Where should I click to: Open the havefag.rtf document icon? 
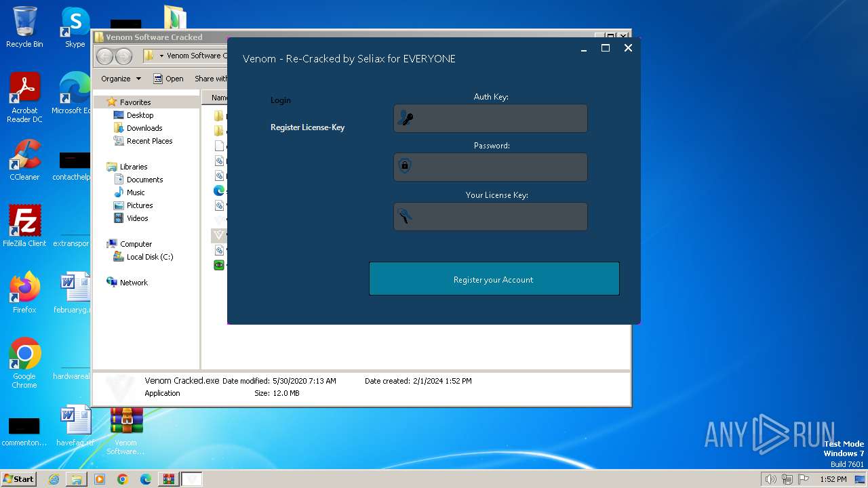(x=75, y=425)
